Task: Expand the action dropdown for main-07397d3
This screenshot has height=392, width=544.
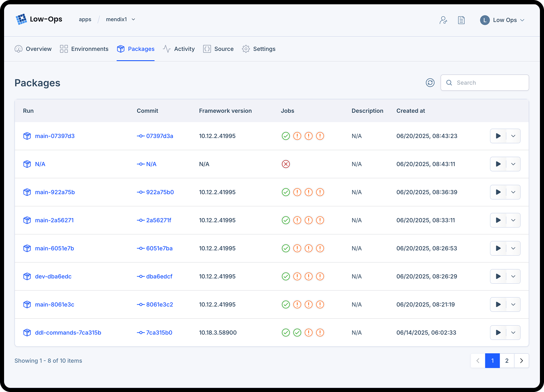Action: 513,136
